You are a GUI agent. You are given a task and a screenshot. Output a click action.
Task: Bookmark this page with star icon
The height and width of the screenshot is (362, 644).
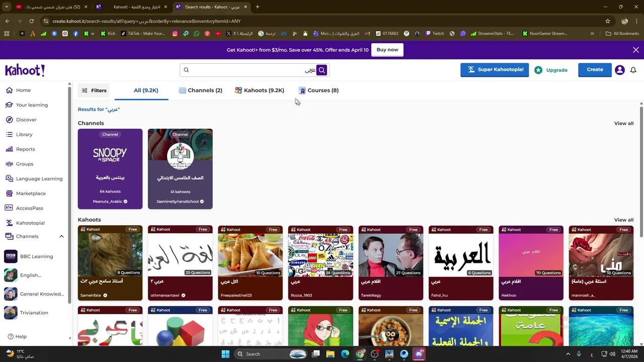pyautogui.click(x=608, y=21)
